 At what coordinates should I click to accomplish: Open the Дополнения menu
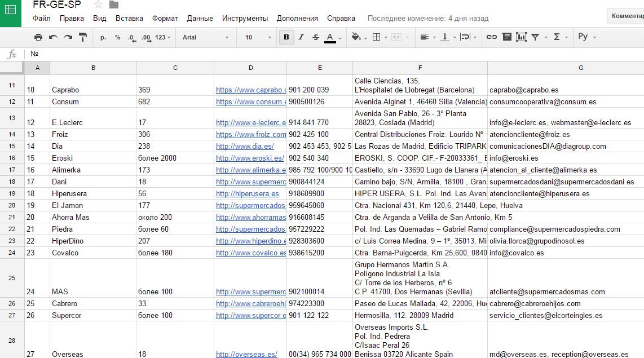tap(297, 19)
